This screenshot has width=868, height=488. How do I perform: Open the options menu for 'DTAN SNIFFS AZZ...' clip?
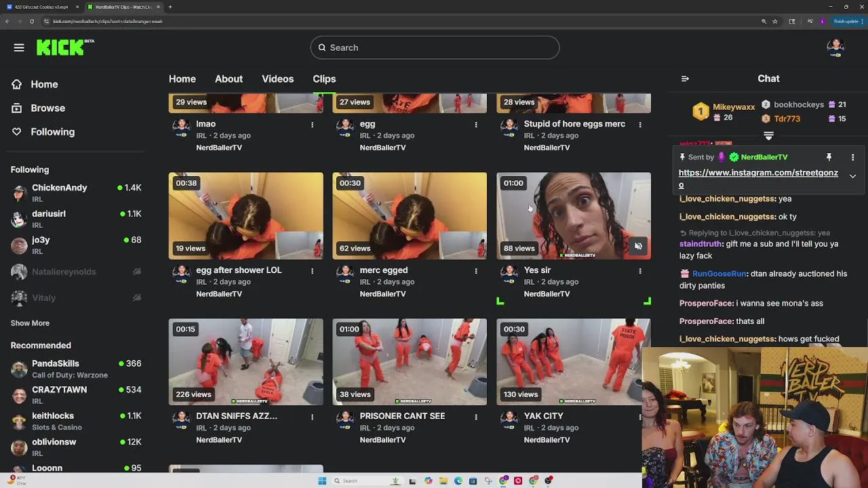(x=312, y=417)
